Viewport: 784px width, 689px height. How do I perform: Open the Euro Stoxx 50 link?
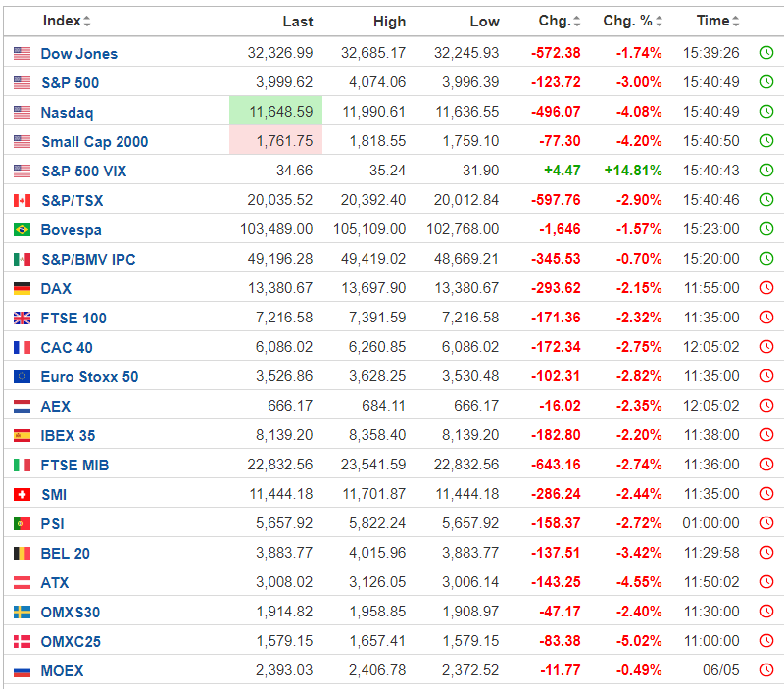coord(89,377)
